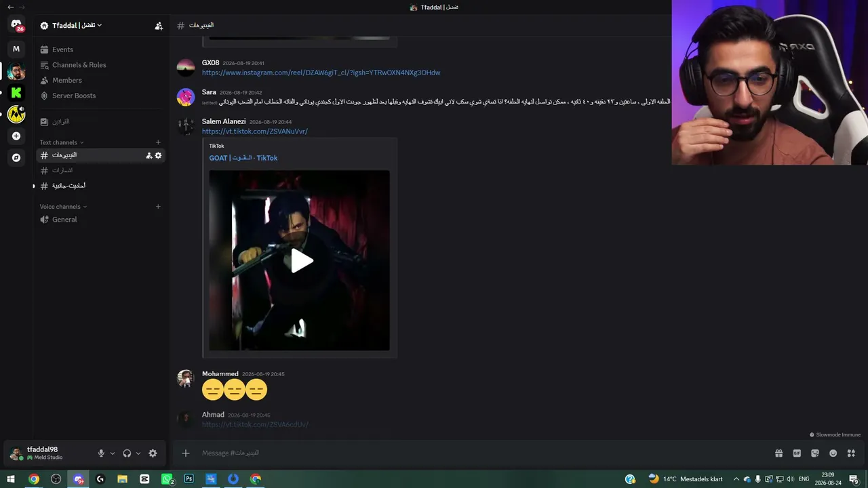Viewport: 868px width, 488px height.
Task: Open the taskbar clock showing 23:09
Action: (x=828, y=479)
